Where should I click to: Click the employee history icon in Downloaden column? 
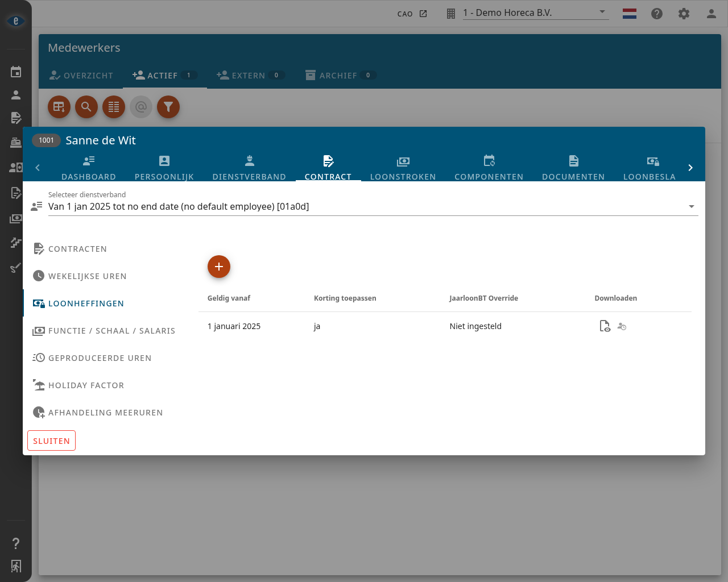[x=622, y=327]
